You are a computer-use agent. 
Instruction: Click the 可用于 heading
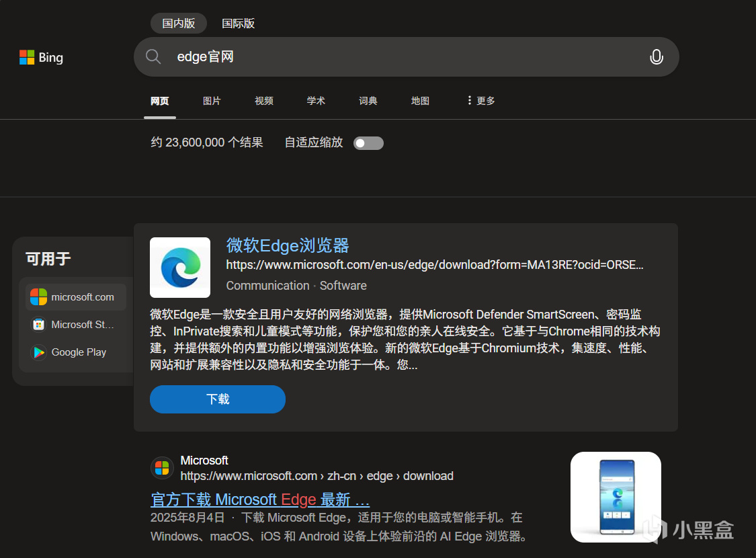point(48,259)
